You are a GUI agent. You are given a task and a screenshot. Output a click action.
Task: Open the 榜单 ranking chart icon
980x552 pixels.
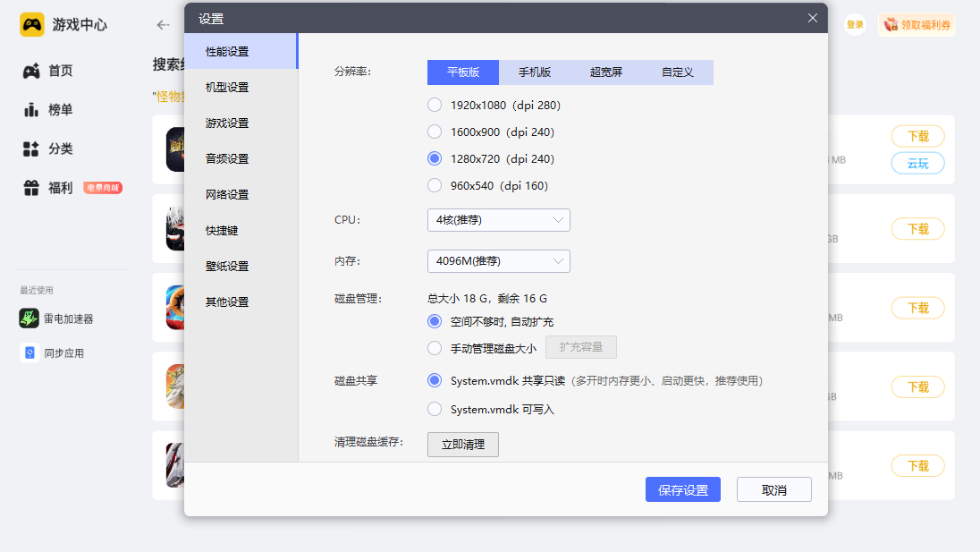click(x=31, y=110)
